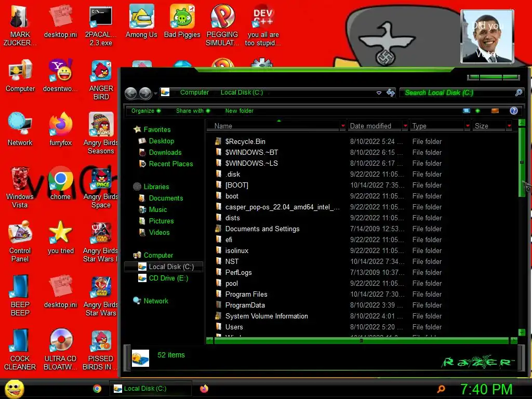Select the 'you tried' star icon
532x399 pixels.
pyautogui.click(x=60, y=237)
